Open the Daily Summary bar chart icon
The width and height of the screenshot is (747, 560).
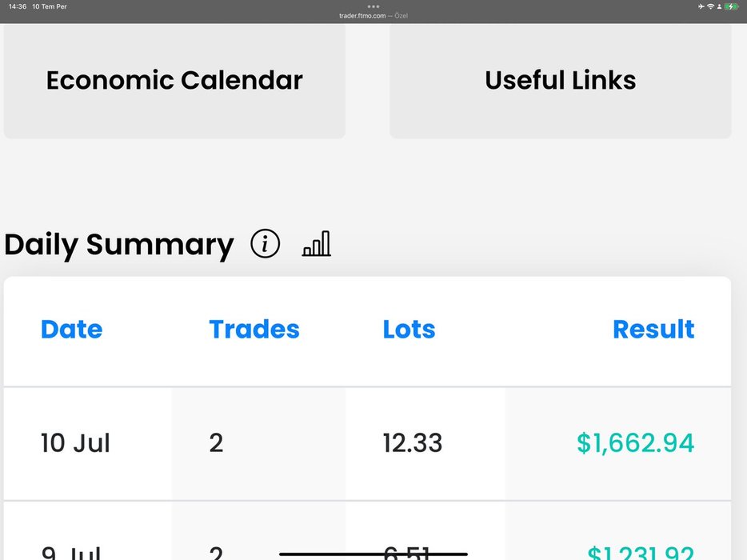316,244
